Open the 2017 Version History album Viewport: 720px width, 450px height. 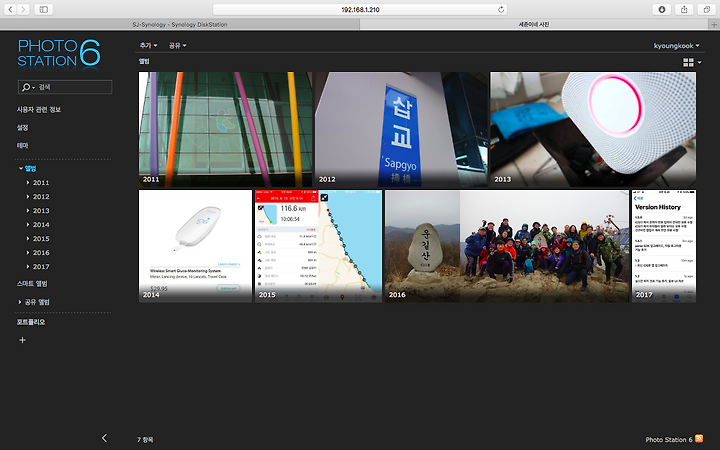pos(664,246)
